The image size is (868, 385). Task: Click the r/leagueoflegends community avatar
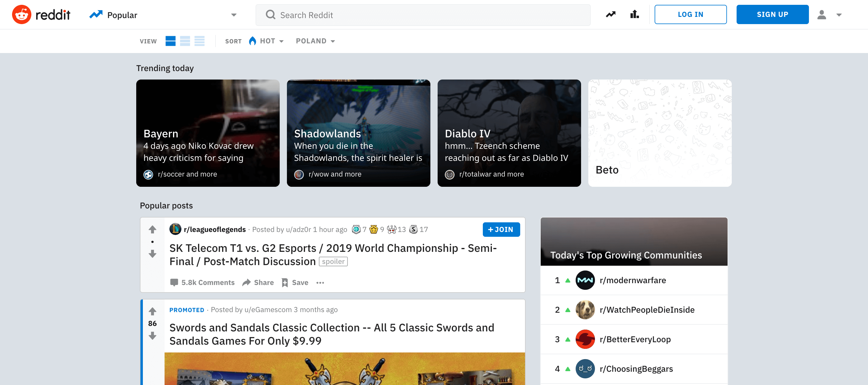[175, 229]
